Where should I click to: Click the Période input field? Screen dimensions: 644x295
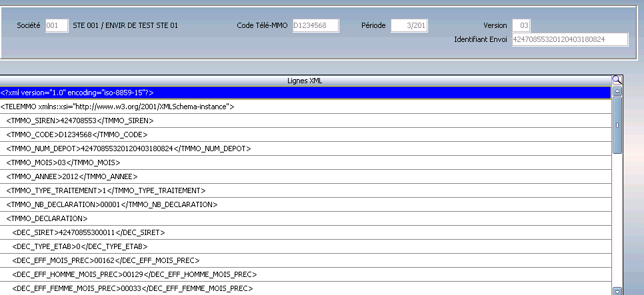[x=409, y=25]
